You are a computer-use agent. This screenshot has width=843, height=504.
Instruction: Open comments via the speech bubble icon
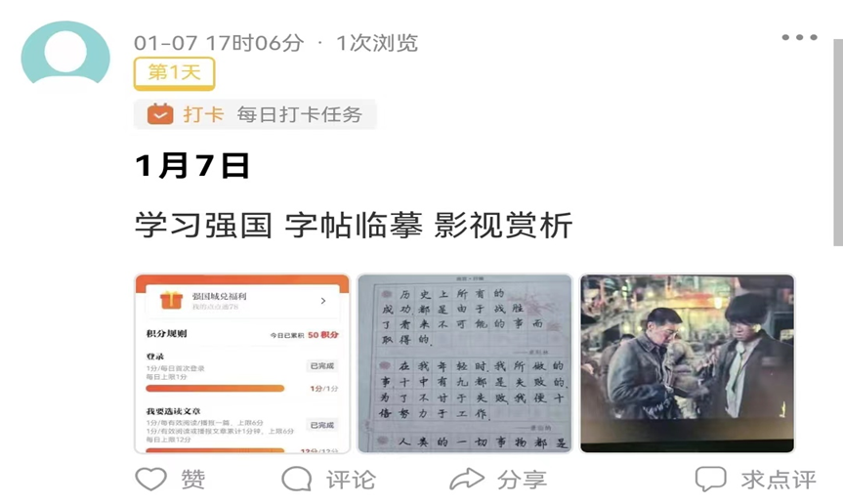coord(297,479)
